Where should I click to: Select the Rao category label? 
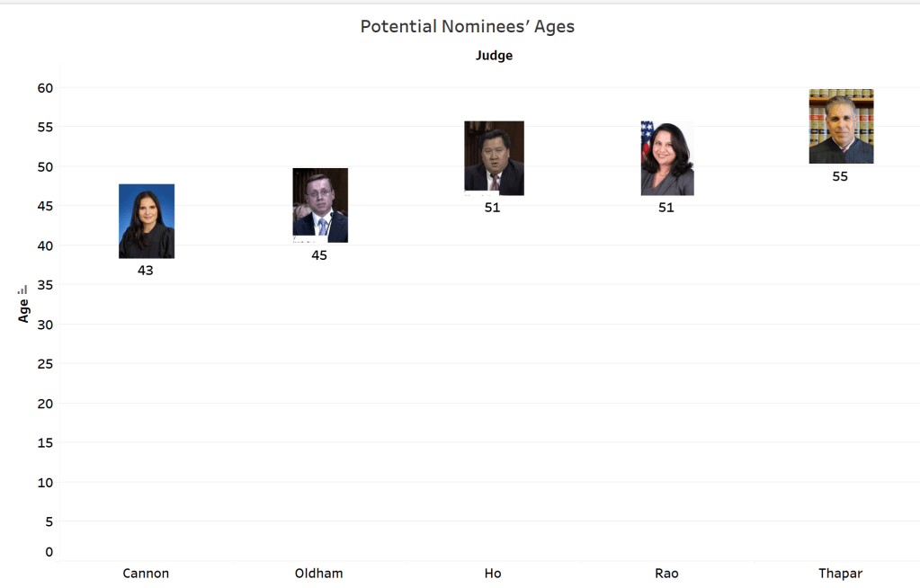tap(666, 573)
